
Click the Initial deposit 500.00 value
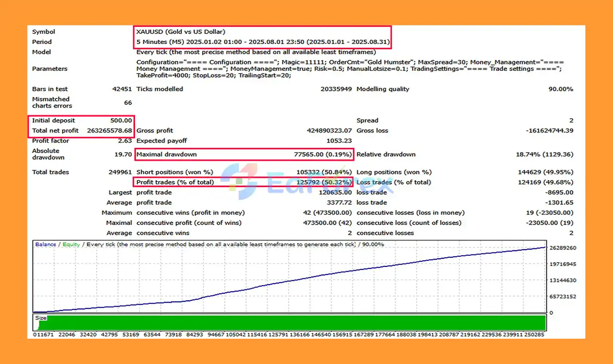(x=122, y=121)
